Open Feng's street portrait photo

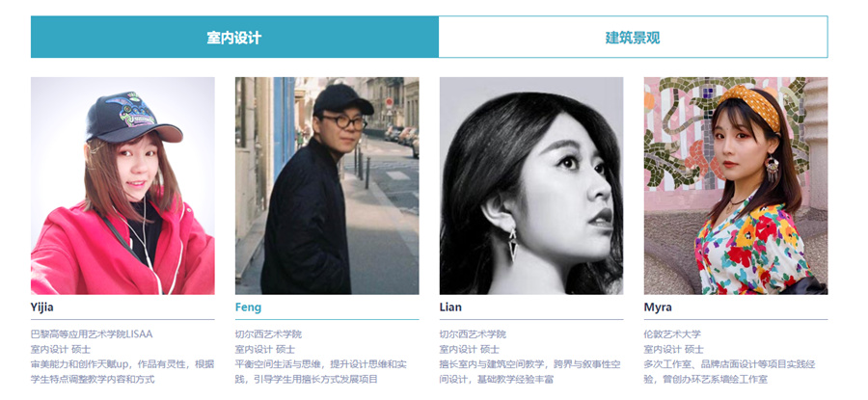point(327,185)
